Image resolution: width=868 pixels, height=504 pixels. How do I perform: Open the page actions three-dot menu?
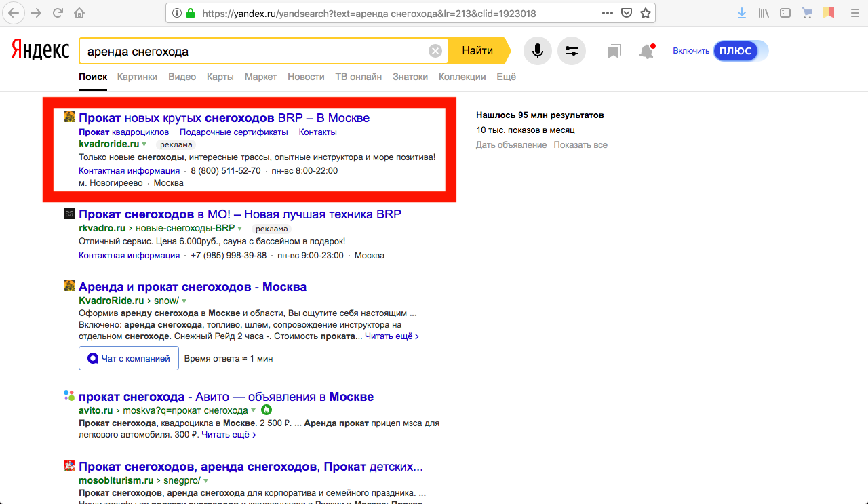coord(608,13)
